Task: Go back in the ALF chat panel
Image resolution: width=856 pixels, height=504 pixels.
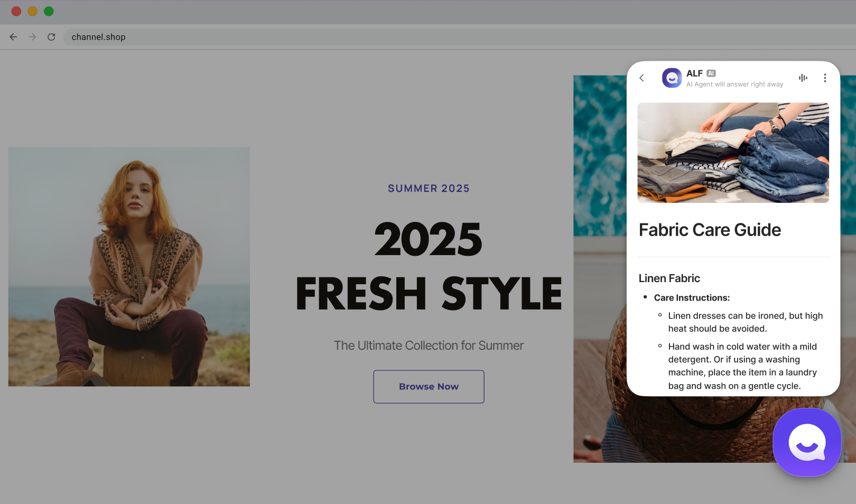Action: click(x=642, y=78)
